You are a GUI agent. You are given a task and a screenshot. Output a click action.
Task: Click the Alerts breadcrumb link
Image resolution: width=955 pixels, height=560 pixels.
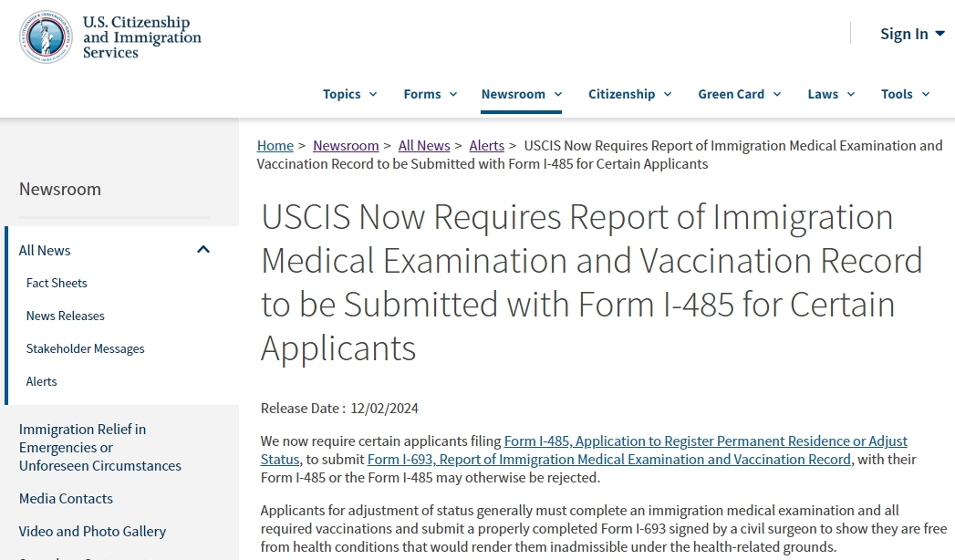point(486,146)
